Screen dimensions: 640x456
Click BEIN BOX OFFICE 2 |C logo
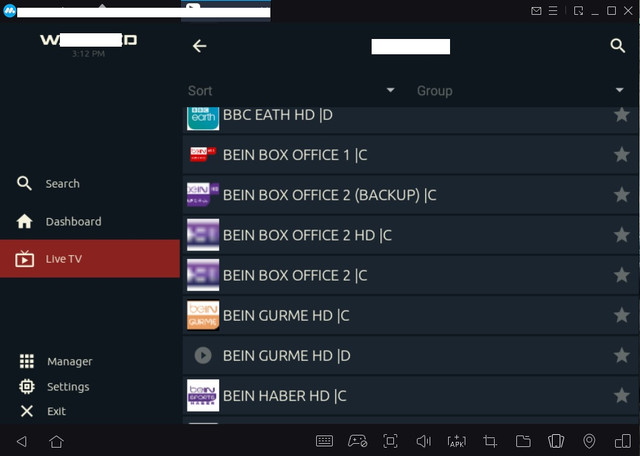click(203, 275)
